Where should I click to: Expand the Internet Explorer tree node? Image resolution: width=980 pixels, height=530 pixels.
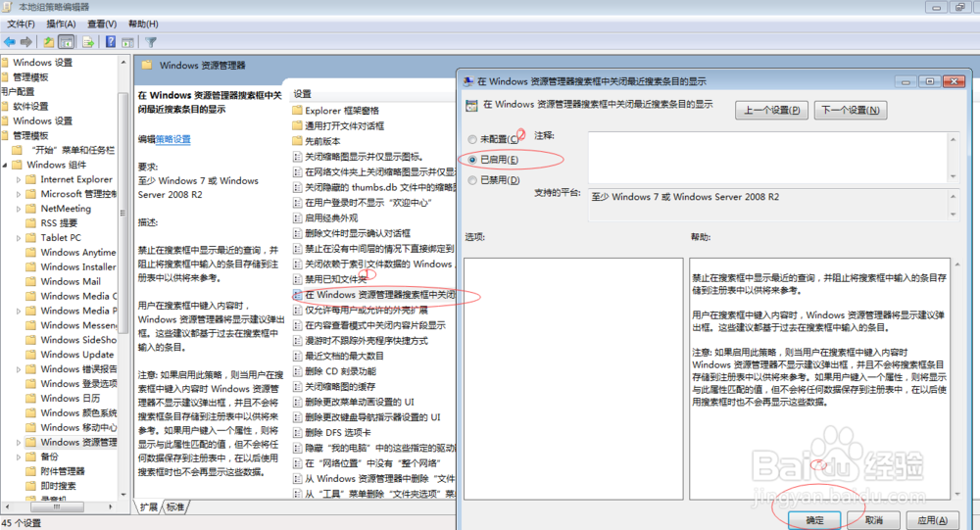18,179
